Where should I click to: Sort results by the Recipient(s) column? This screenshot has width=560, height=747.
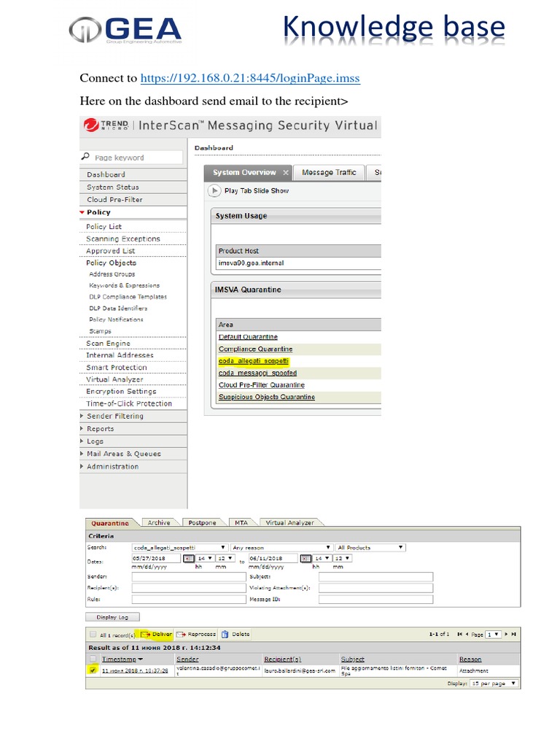tap(282, 659)
